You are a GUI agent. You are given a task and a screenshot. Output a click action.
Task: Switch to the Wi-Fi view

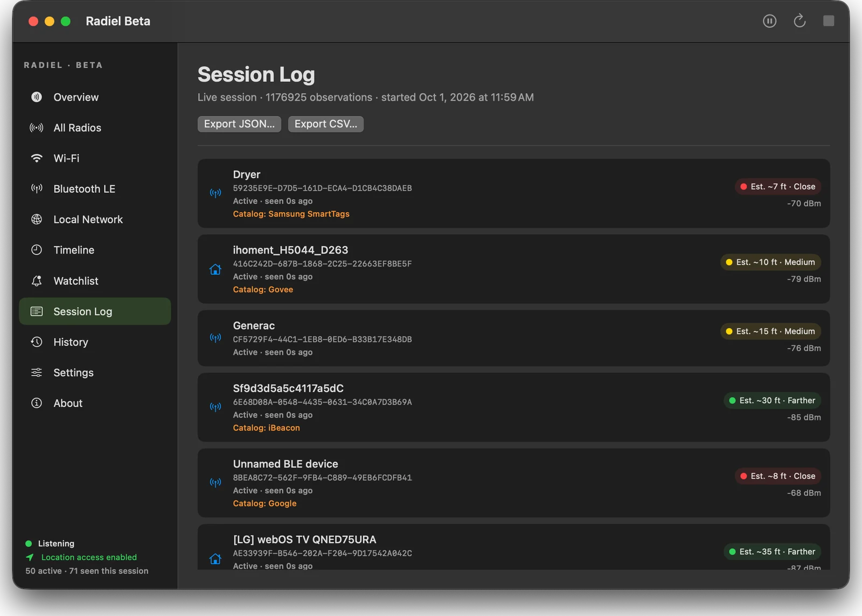(95, 158)
